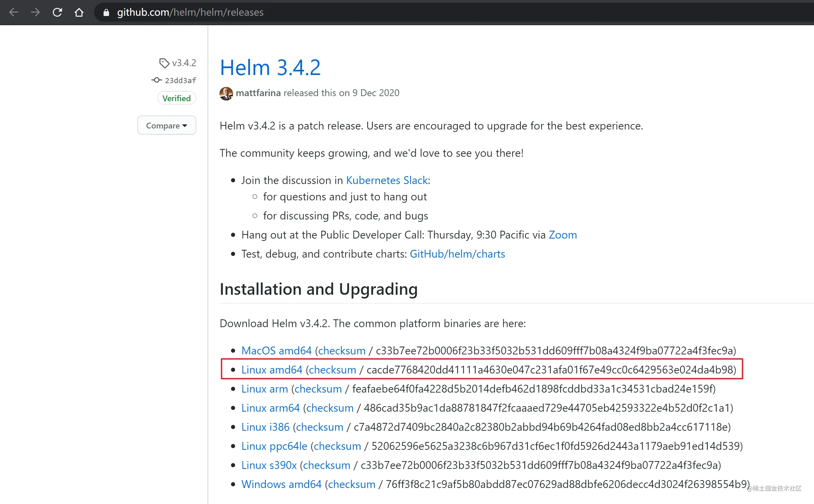The image size is (814, 504).
Task: Open checksum link for Linux arm64
Action: (330, 408)
